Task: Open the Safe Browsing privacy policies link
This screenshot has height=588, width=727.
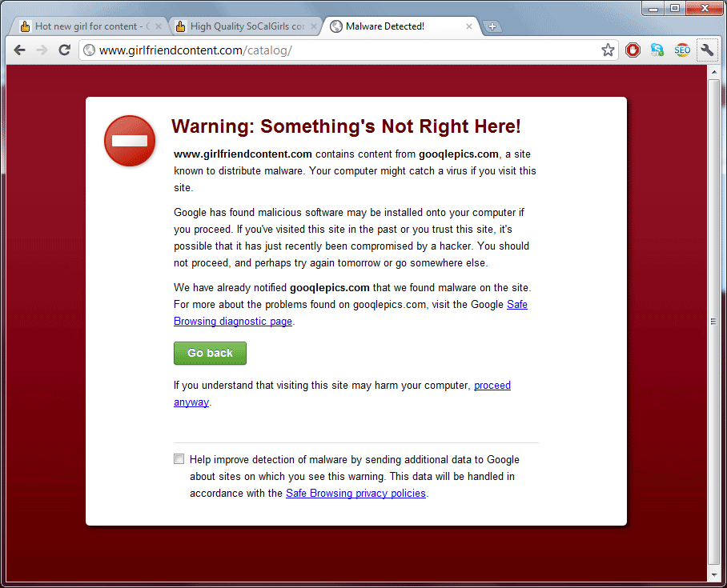Action: click(355, 493)
